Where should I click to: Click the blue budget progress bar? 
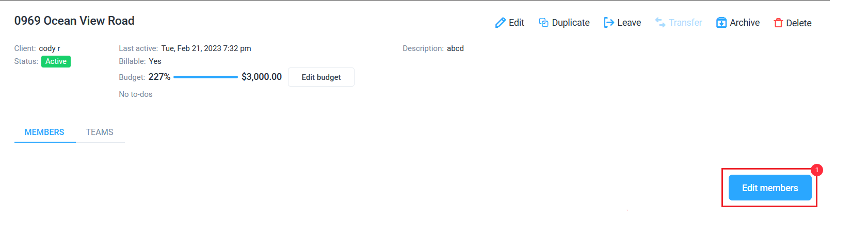point(206,77)
